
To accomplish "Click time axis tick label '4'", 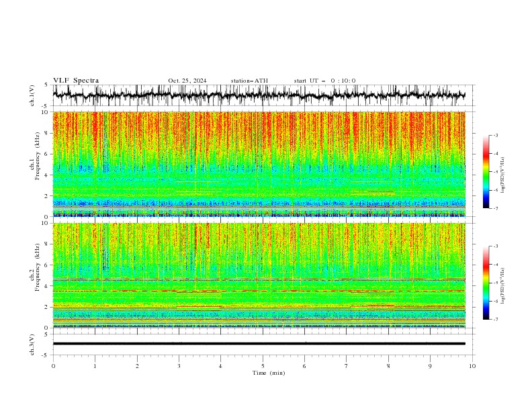I will (x=220, y=366).
